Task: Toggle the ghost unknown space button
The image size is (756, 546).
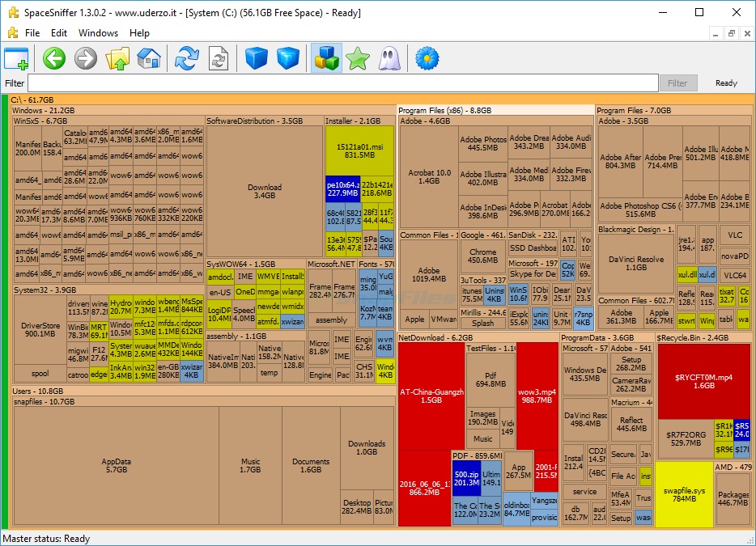Action: (388, 58)
